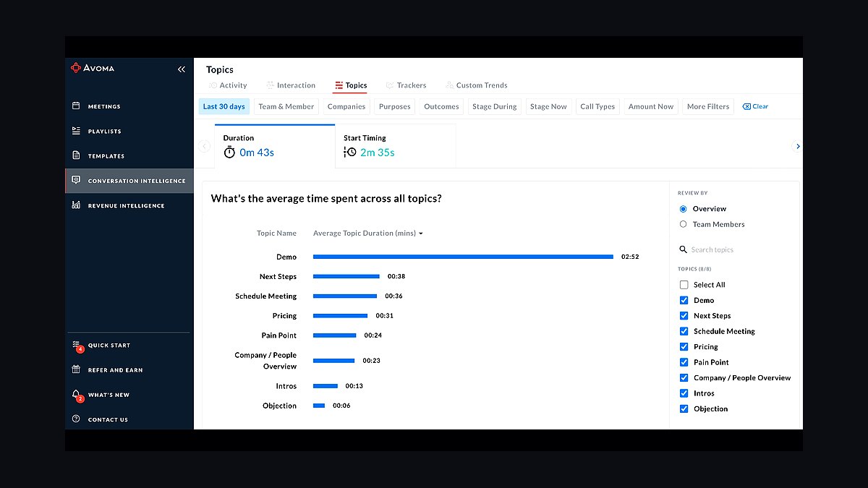Viewport: 868px width, 488px height.
Task: Open the Stage During filter
Action: click(495, 106)
